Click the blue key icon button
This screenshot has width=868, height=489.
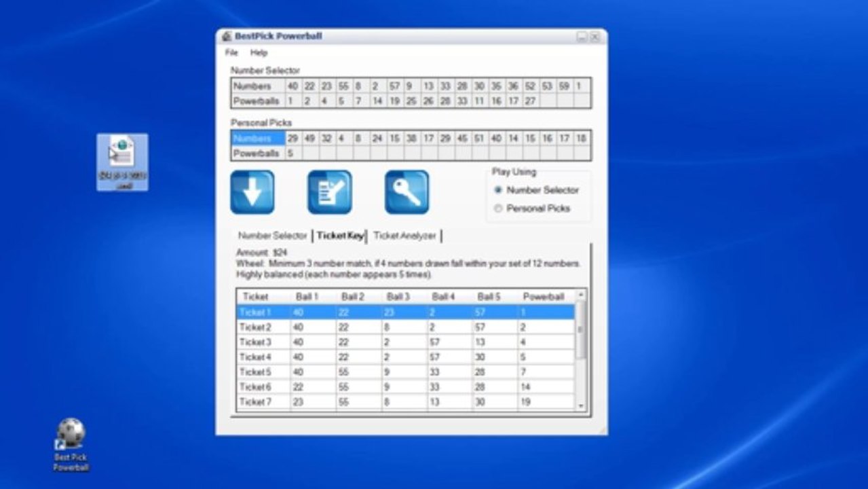[x=407, y=192]
